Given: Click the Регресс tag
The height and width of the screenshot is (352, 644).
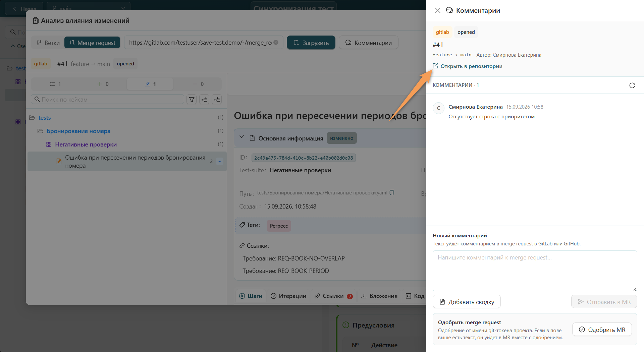Looking at the screenshot, I should 279,226.
